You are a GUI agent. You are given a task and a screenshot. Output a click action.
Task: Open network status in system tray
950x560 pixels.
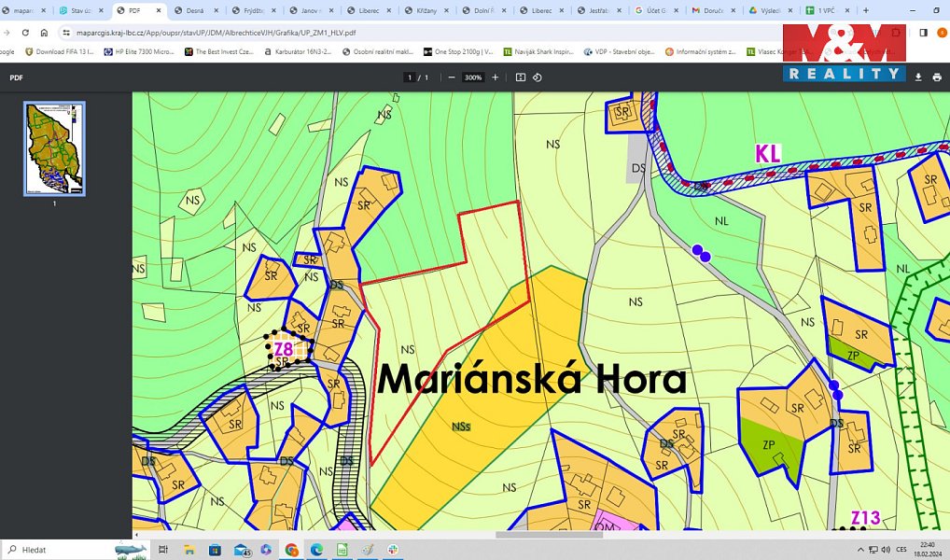(873, 550)
